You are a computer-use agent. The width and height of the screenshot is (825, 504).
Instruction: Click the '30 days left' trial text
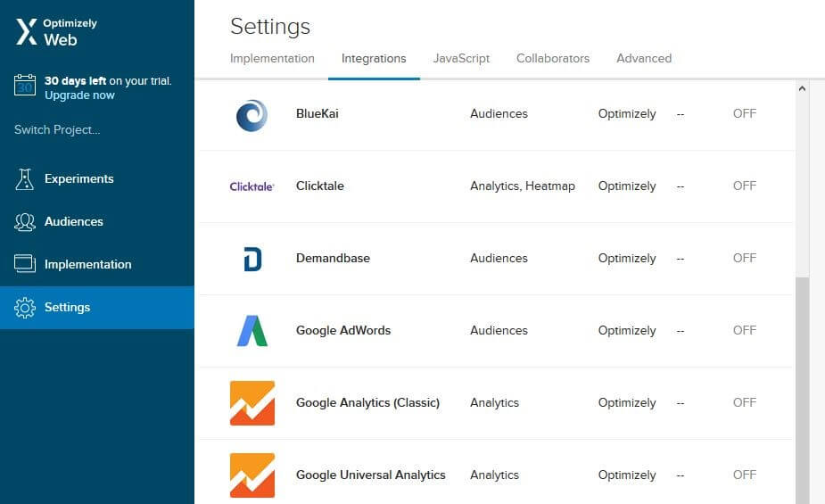[75, 81]
